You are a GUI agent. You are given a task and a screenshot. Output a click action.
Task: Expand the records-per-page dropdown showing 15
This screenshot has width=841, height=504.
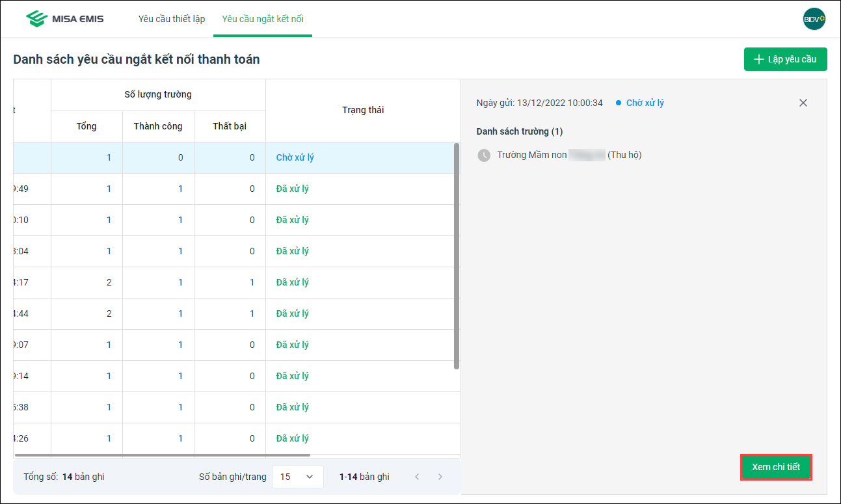(297, 477)
